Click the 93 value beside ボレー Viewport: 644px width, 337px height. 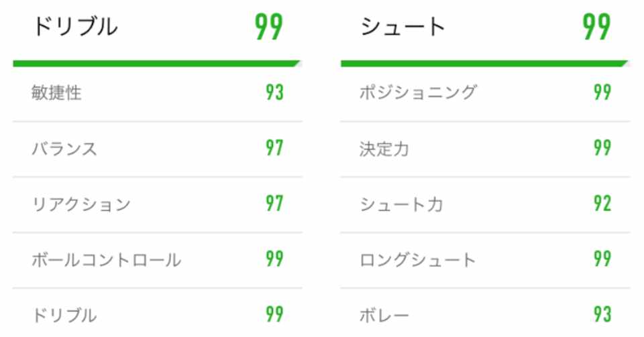[602, 315]
